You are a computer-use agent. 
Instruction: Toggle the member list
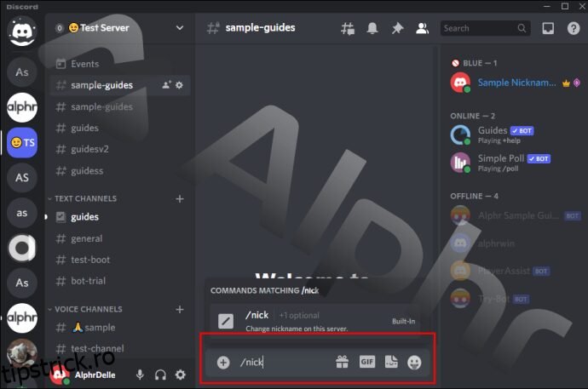click(422, 28)
